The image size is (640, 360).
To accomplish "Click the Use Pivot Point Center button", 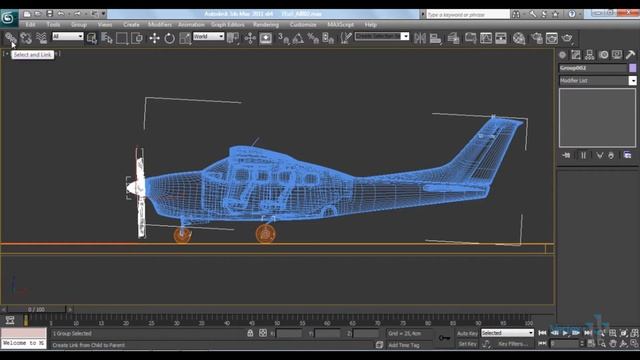I will coord(233,38).
